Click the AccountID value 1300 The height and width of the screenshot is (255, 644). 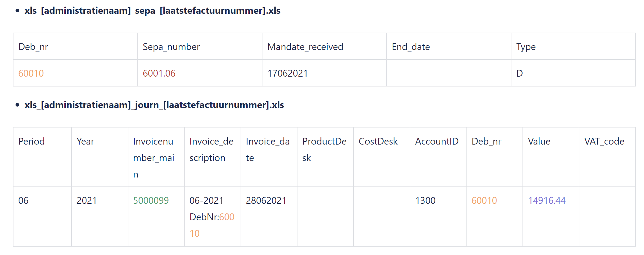point(425,201)
